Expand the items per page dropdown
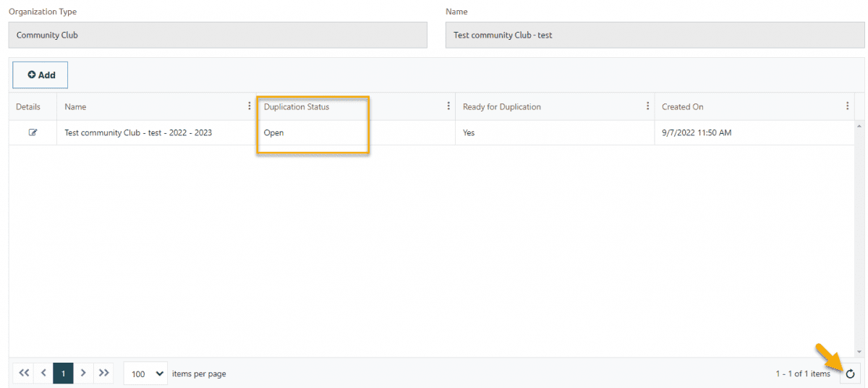The width and height of the screenshot is (868, 388). (145, 374)
